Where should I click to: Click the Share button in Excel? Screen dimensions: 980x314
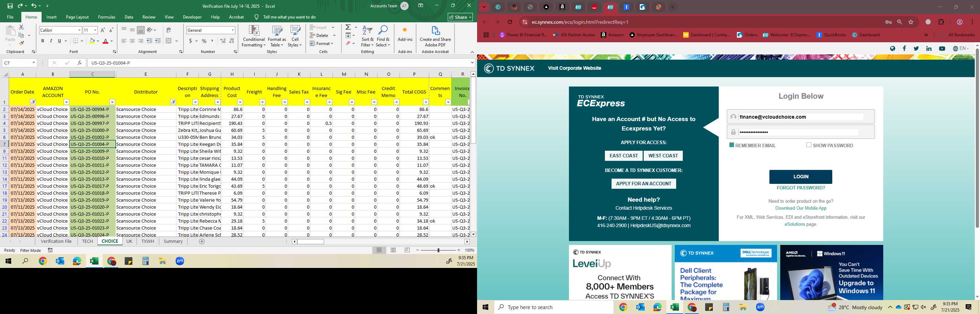pos(460,17)
